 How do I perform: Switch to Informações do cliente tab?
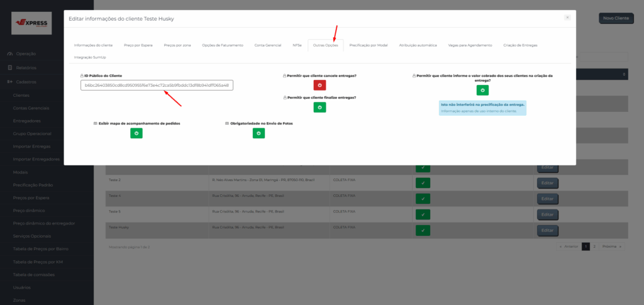(93, 45)
